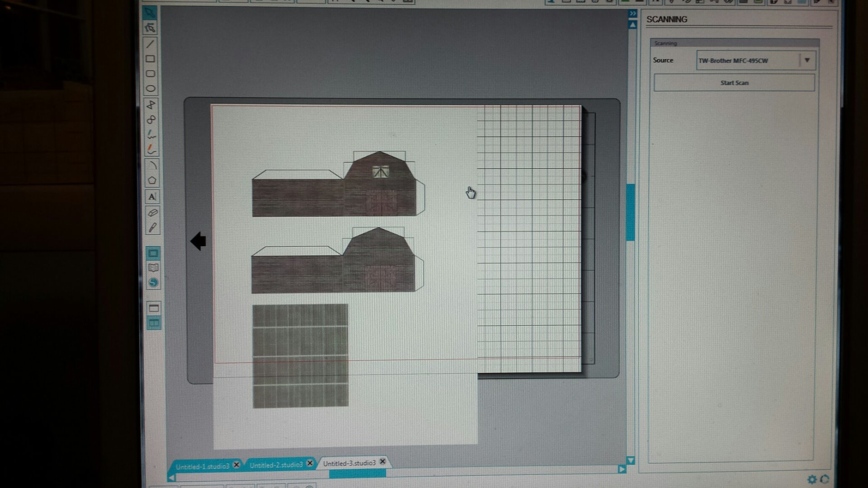Pick the Regular Polygon tool
Viewport: 868px width, 488px height.
tap(152, 180)
